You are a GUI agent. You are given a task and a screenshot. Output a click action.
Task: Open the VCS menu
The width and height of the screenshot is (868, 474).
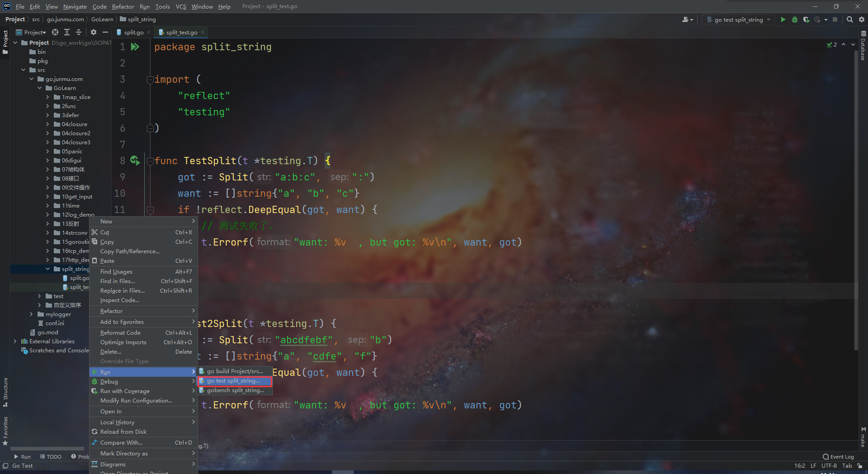tap(181, 6)
